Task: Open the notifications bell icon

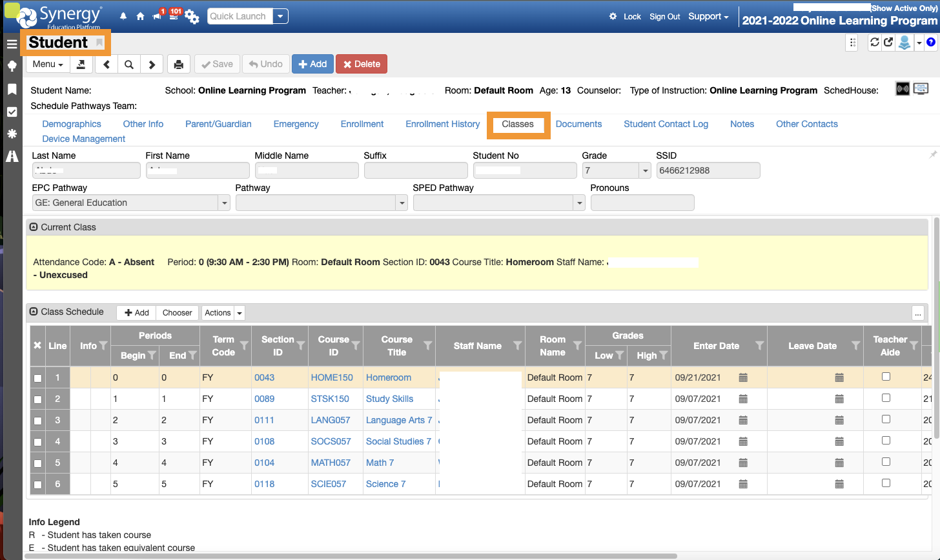Action: pyautogui.click(x=123, y=17)
